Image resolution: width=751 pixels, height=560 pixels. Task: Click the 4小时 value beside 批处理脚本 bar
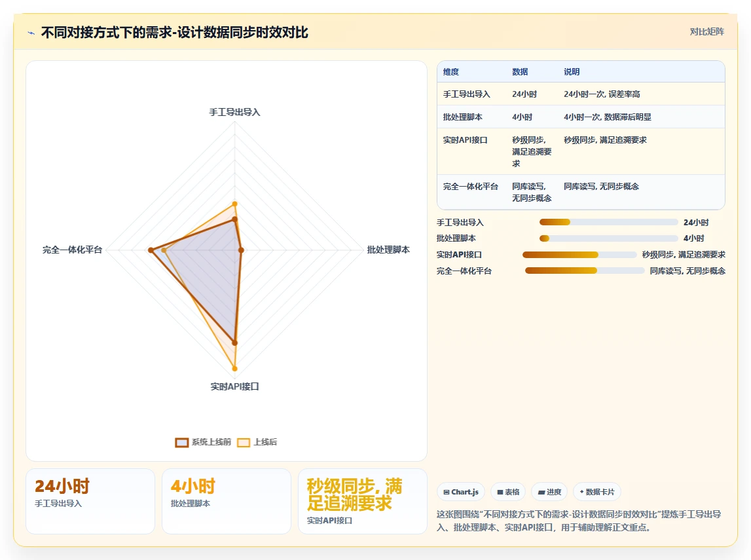click(x=693, y=238)
